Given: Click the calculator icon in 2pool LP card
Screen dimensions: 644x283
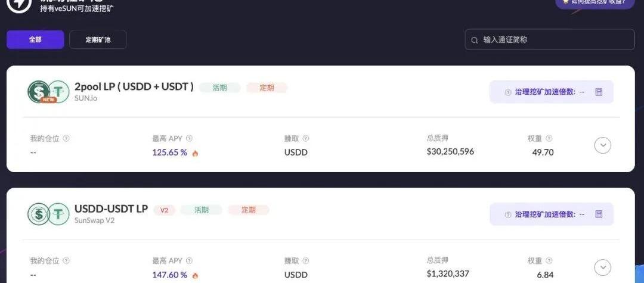Looking at the screenshot, I should click(599, 92).
